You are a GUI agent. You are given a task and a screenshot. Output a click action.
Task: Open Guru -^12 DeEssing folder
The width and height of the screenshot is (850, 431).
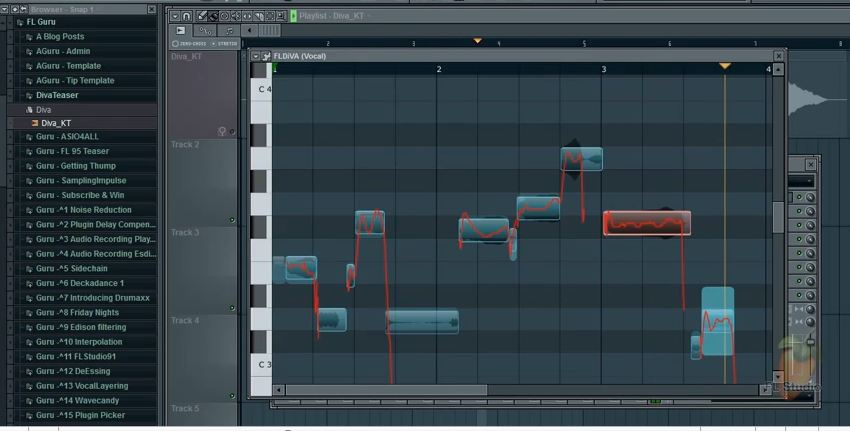coord(73,371)
